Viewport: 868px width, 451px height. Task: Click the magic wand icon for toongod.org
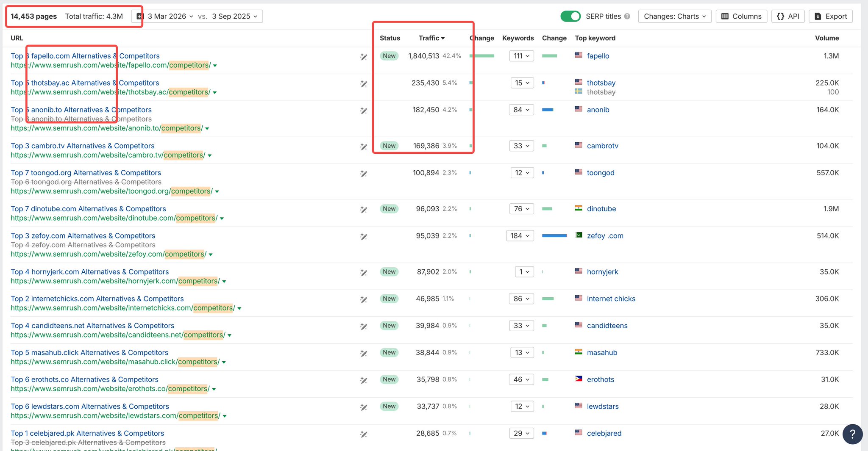point(364,174)
